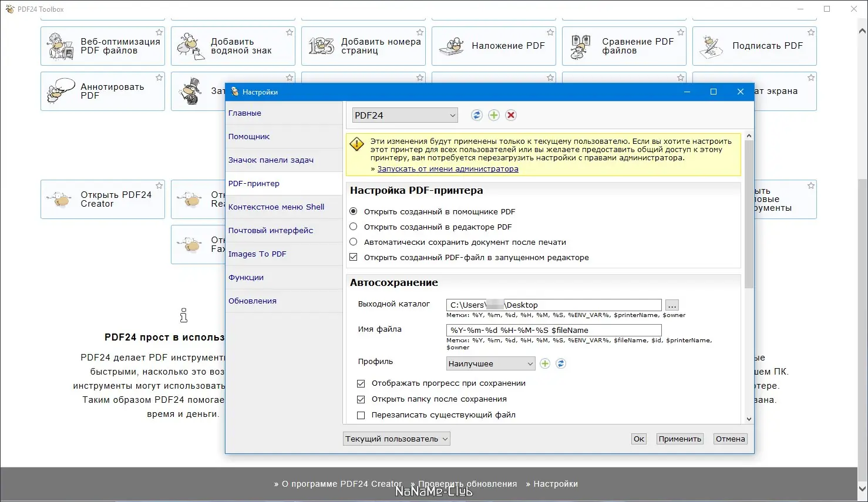Maximize the Настройки dialog
The height and width of the screenshot is (502, 868).
pos(714,92)
